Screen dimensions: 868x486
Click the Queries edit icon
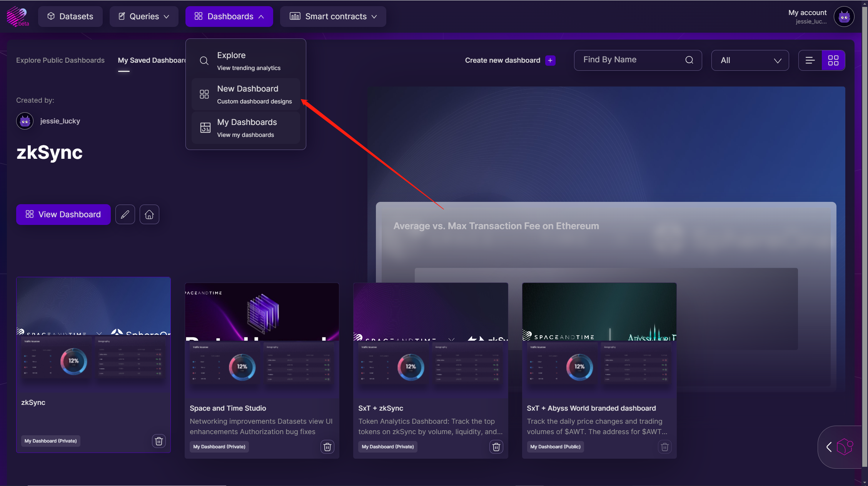click(122, 16)
